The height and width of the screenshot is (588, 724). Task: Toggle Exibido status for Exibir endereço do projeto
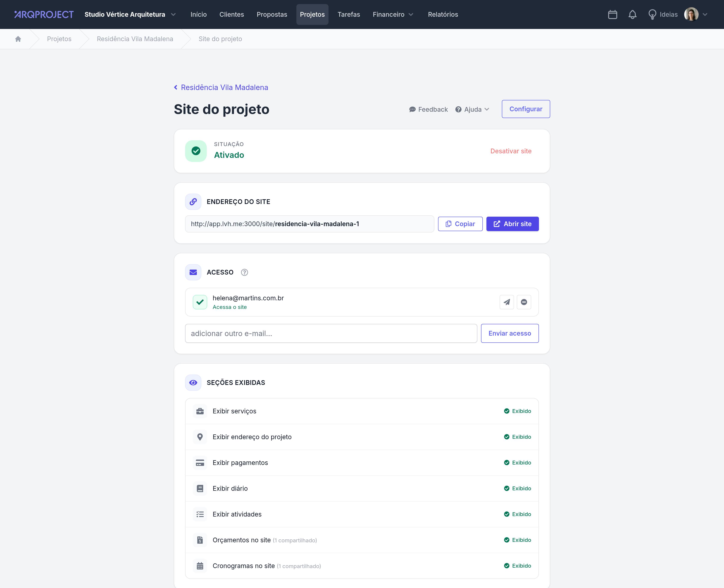[517, 437]
